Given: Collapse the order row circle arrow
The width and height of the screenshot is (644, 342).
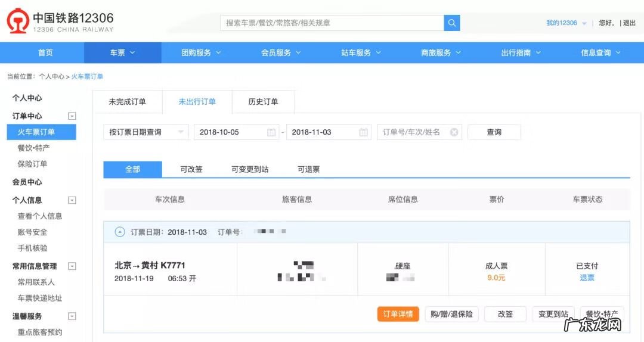Looking at the screenshot, I should 119,232.
